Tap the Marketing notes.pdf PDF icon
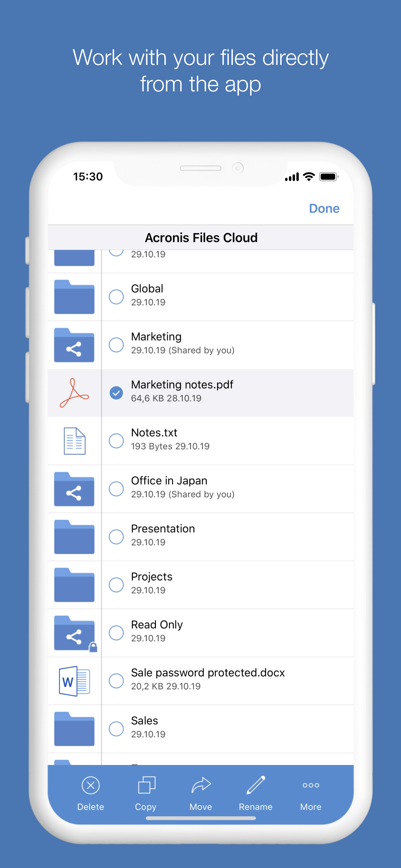 tap(74, 393)
